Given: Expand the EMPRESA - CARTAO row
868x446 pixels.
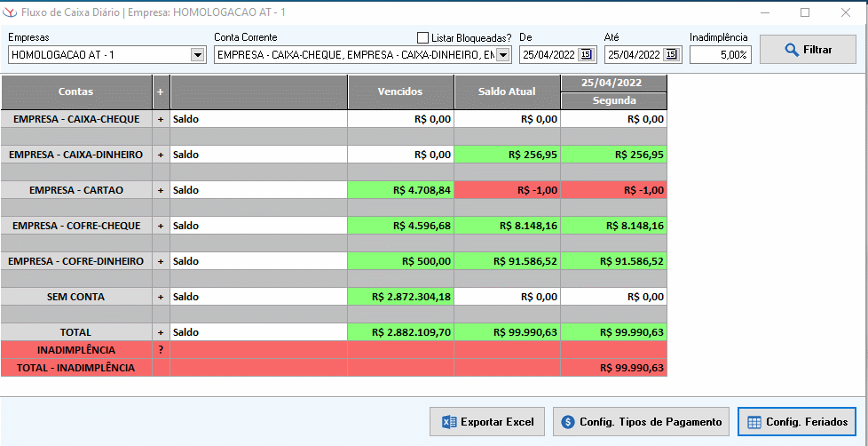Looking at the screenshot, I should click(x=162, y=190).
